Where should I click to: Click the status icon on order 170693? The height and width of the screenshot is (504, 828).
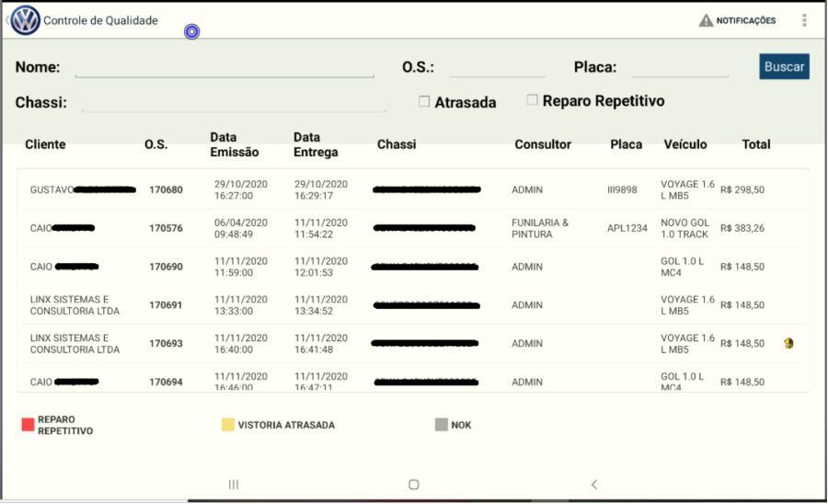788,343
